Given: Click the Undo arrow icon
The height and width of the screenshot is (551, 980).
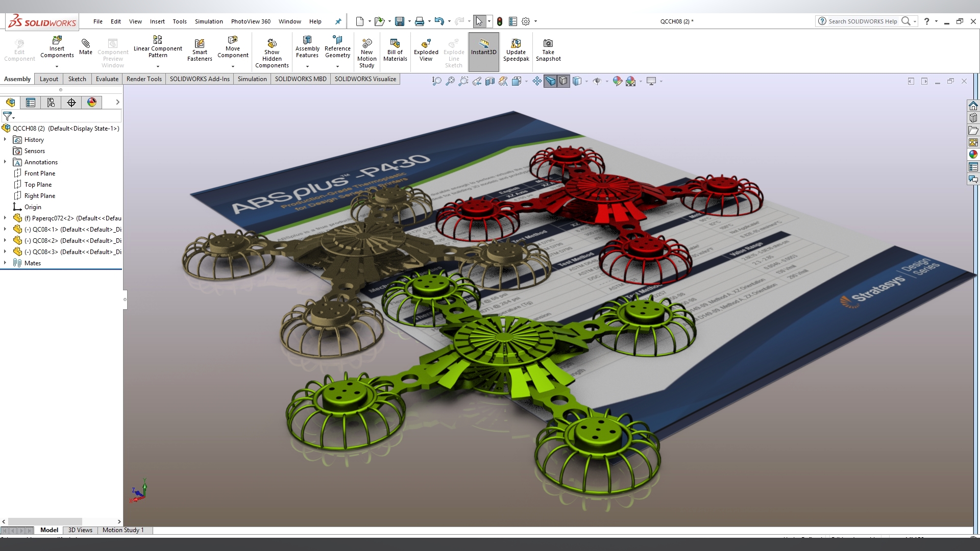Looking at the screenshot, I should pyautogui.click(x=439, y=21).
